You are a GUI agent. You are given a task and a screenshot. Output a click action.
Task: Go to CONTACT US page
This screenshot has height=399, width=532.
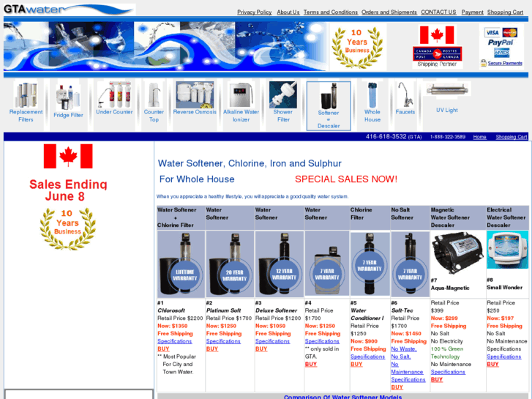(x=438, y=12)
